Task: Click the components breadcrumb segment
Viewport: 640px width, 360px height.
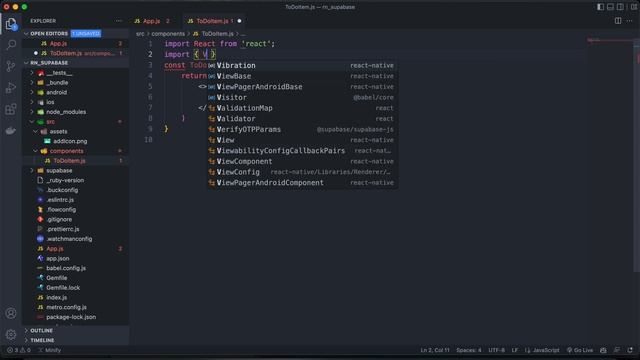Action: [168, 34]
